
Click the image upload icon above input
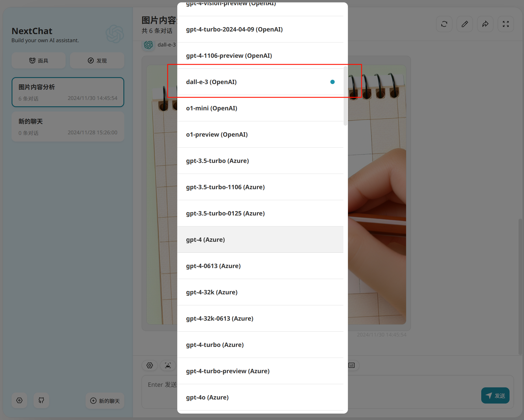(x=168, y=365)
